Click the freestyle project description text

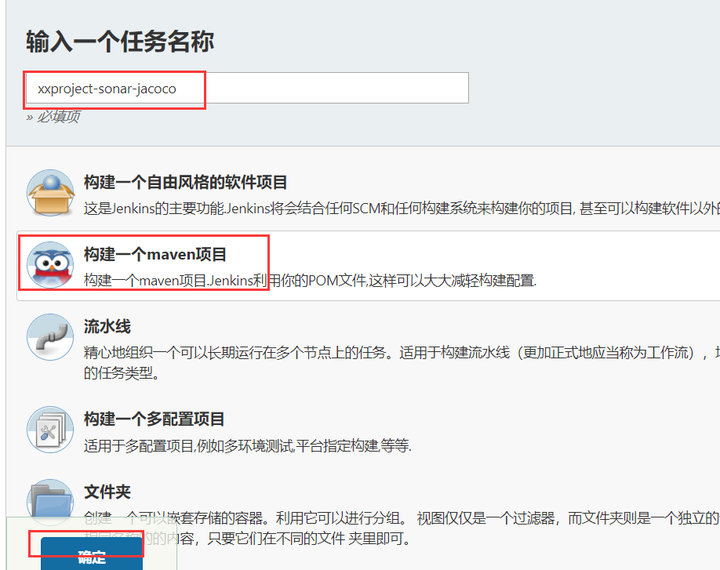[402, 209]
